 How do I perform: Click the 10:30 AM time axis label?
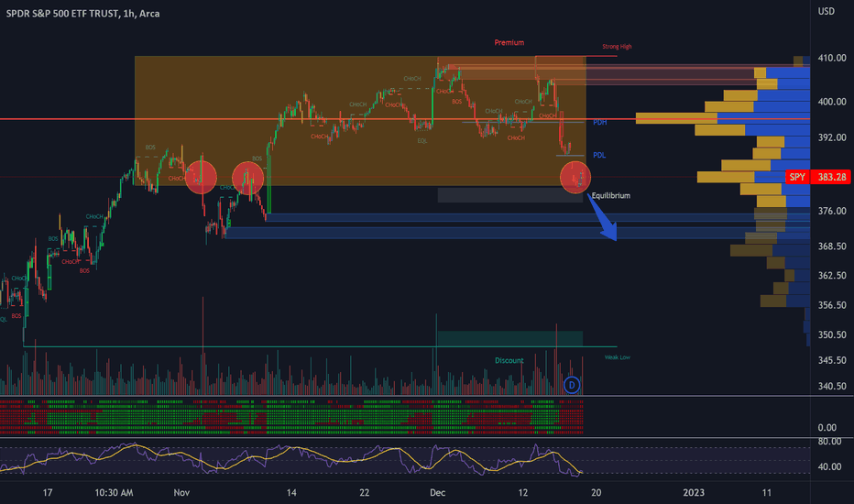point(114,493)
